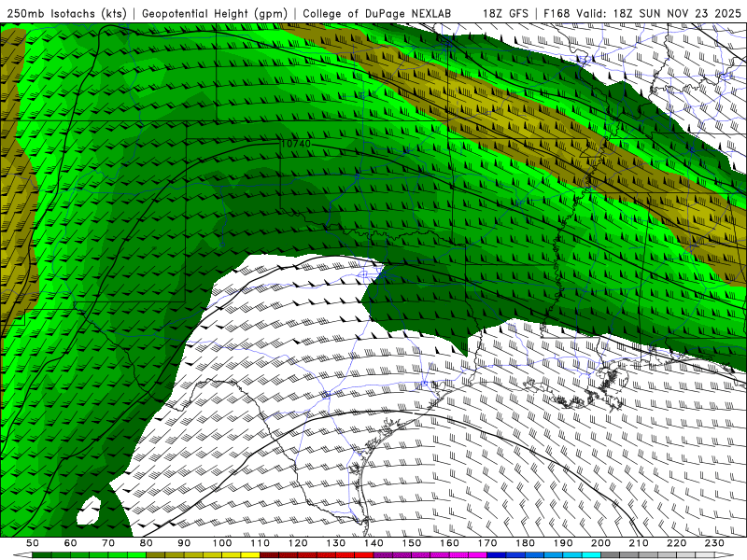Click the 10740 height contour label
The image size is (747, 560).
pos(296,144)
